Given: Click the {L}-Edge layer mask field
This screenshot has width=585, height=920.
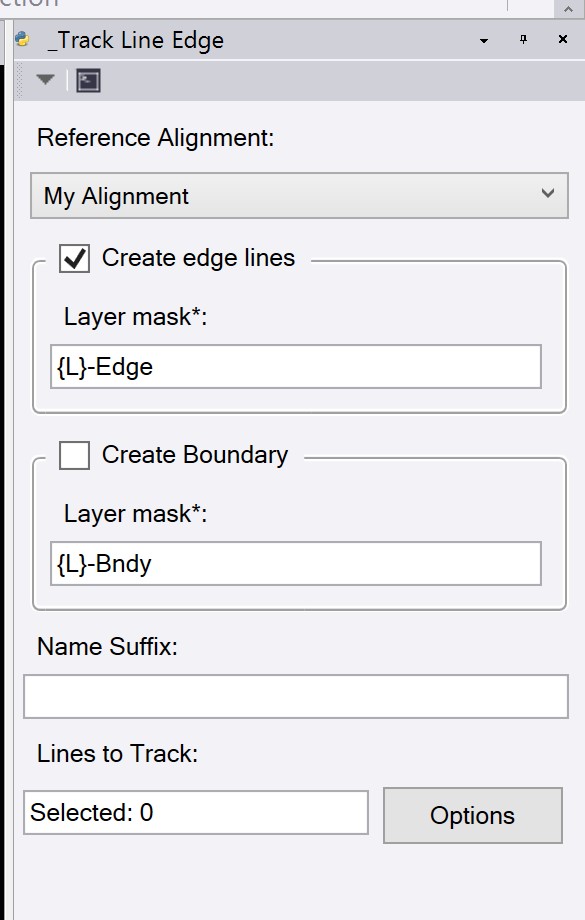Looking at the screenshot, I should [296, 367].
